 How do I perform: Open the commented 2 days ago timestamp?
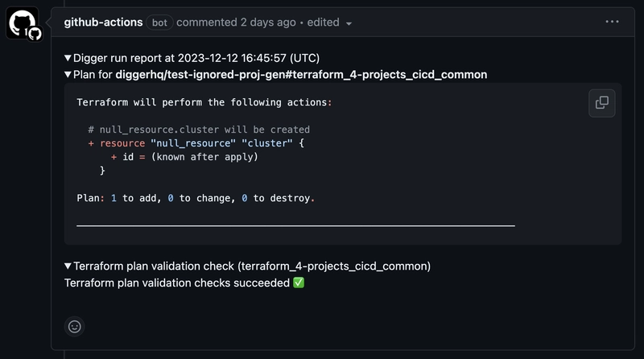point(236,23)
